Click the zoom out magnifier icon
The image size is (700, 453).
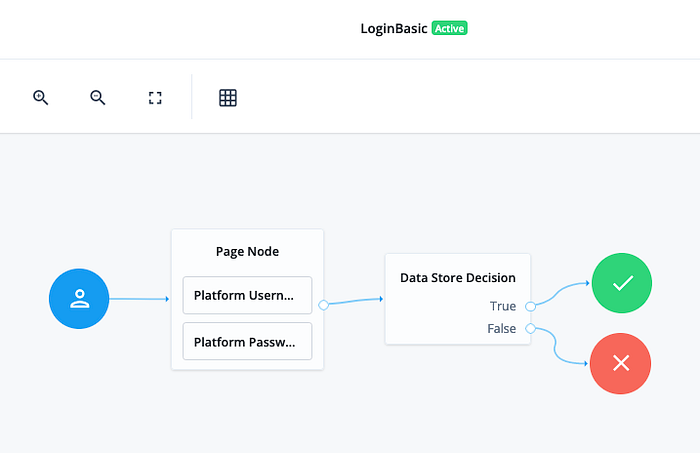pyautogui.click(x=98, y=97)
